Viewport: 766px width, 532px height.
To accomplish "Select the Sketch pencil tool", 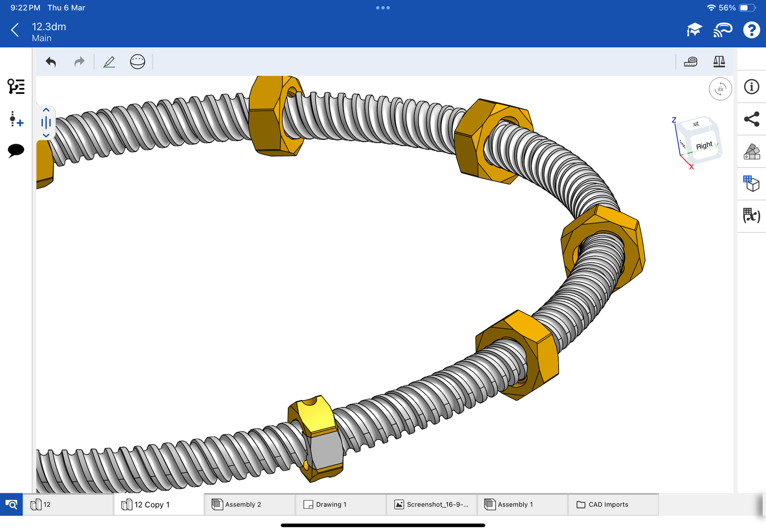I will [x=109, y=62].
